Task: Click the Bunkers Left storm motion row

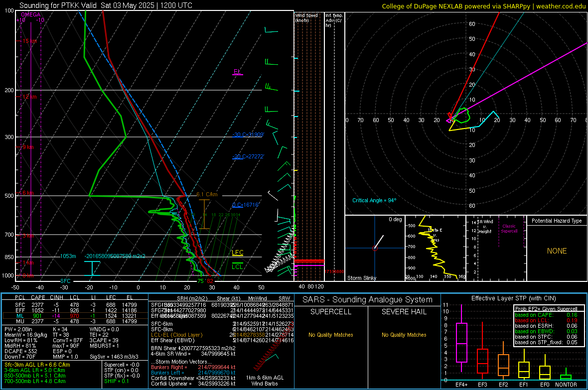Action: [193, 373]
